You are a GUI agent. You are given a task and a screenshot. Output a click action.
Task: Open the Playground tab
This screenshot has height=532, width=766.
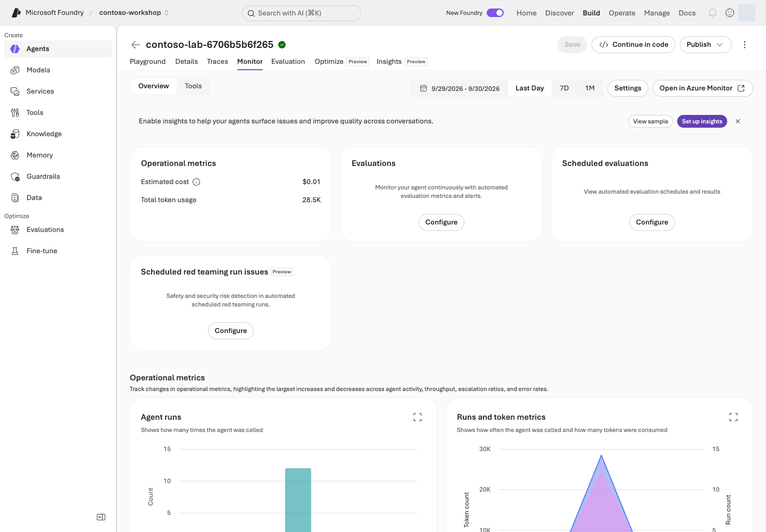point(148,62)
